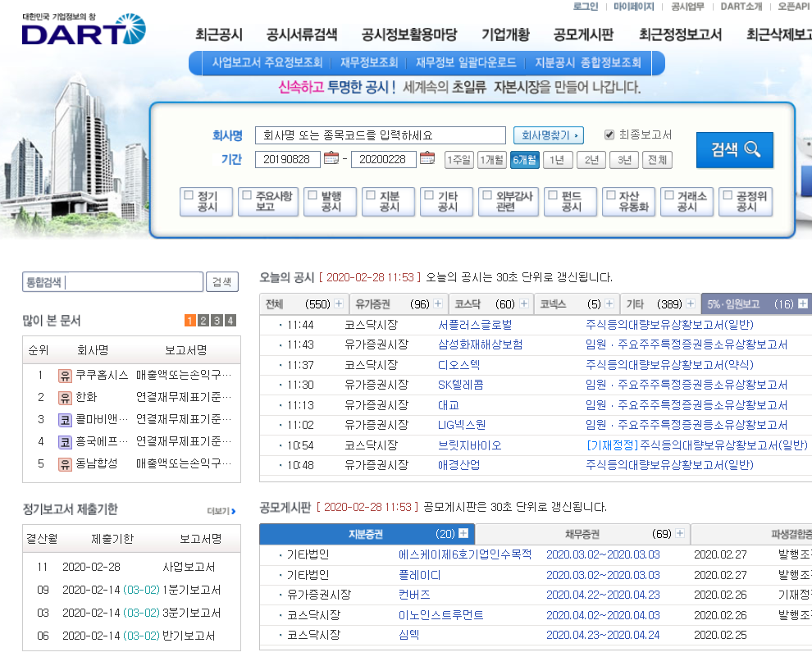
Task: Toggle the 최종보고서 checkbox
Action: (x=609, y=135)
